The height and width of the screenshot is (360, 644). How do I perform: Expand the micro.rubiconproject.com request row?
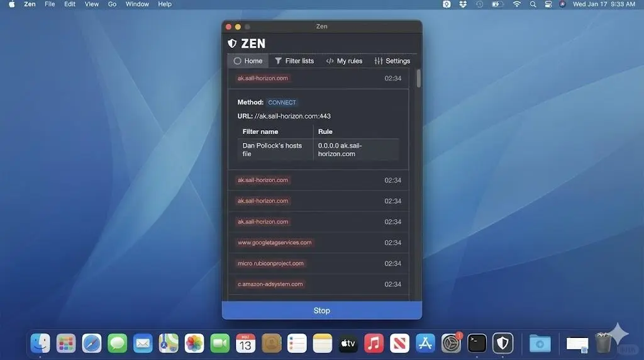318,264
